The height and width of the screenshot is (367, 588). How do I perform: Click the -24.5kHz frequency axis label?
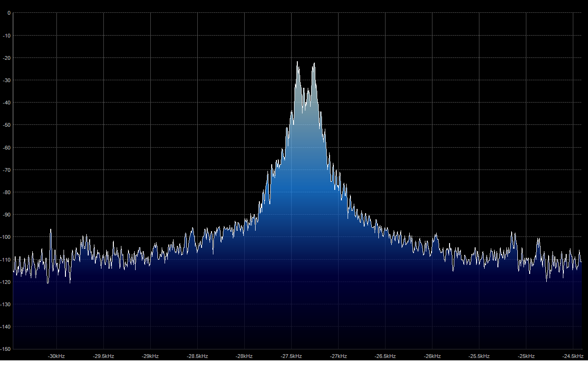573,356
